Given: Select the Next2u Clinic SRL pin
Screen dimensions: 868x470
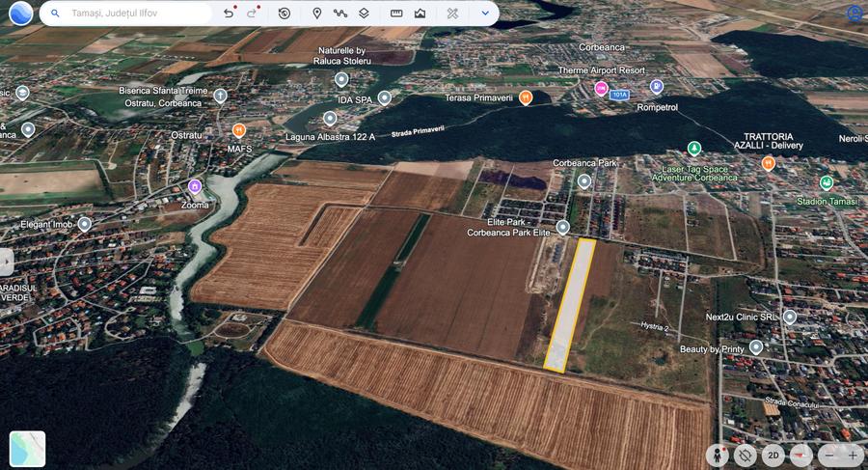Looking at the screenshot, I should coord(790,317).
